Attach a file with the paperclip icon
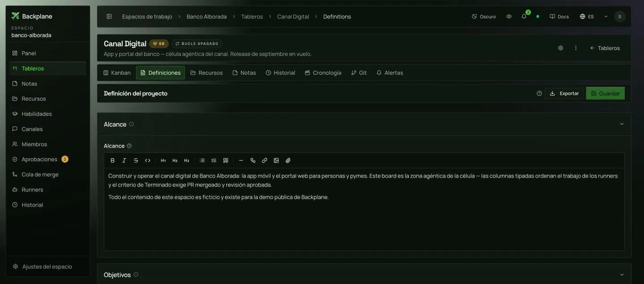644x284 pixels. coord(288,161)
